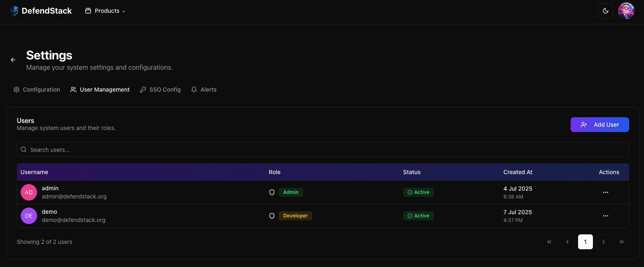The image size is (644, 267).
Task: Click the back arrow beside Settings
Action: click(x=13, y=60)
